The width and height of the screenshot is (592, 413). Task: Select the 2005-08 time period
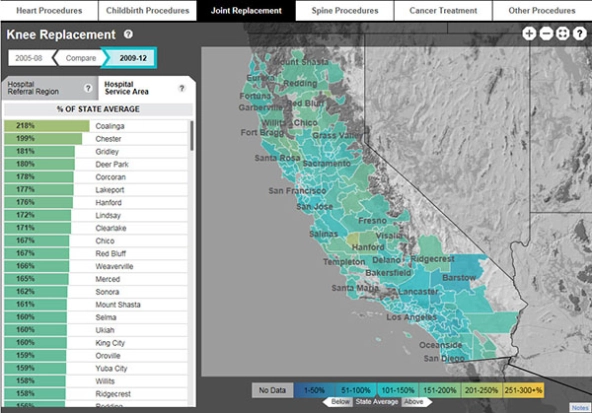[29, 58]
